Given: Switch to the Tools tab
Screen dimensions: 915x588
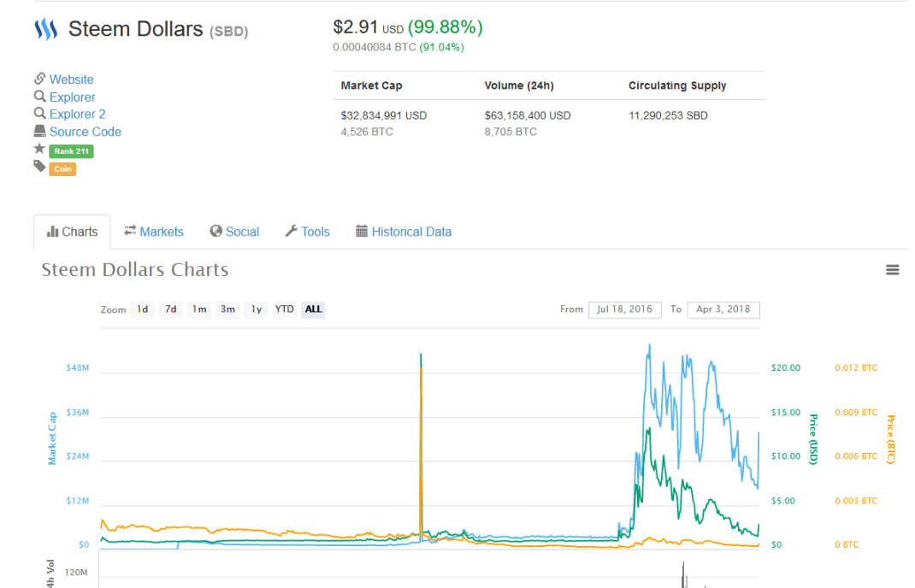Looking at the screenshot, I should tap(308, 232).
